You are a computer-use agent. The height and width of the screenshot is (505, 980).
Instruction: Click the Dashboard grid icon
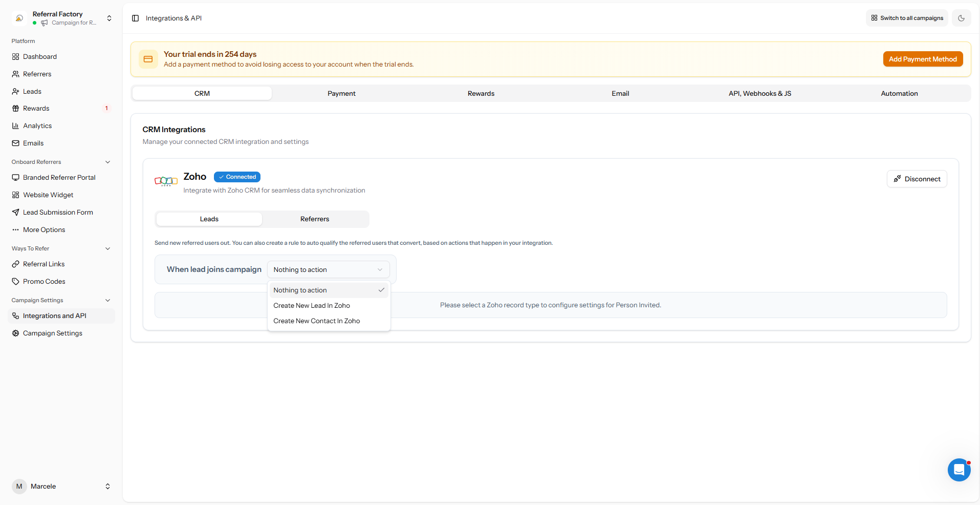point(16,57)
